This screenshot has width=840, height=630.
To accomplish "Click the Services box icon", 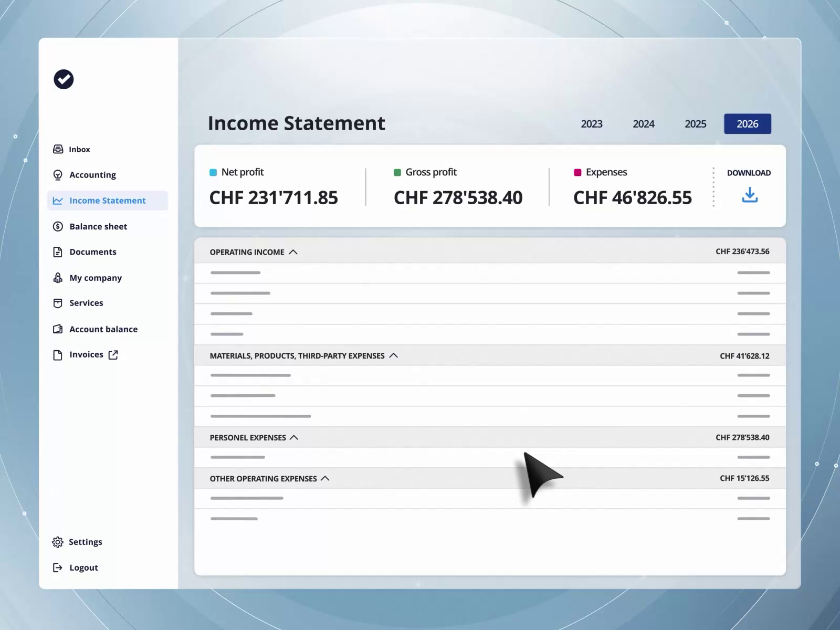I will [x=58, y=303].
